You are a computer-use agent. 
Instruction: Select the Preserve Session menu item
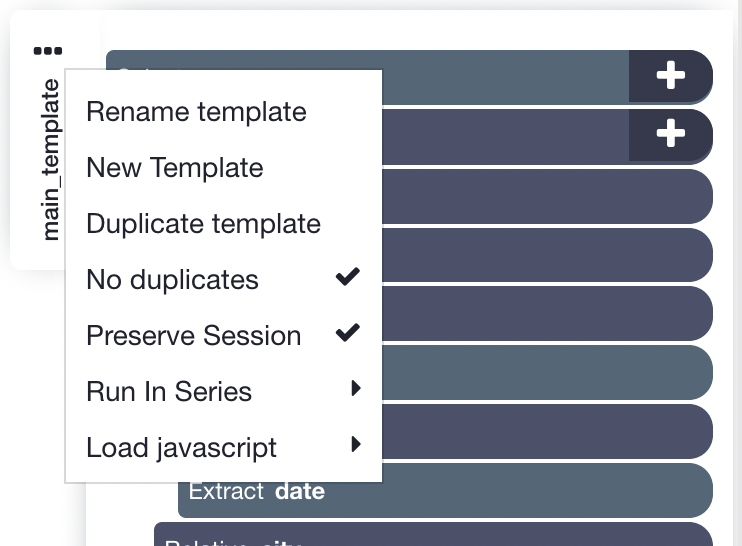click(x=223, y=335)
